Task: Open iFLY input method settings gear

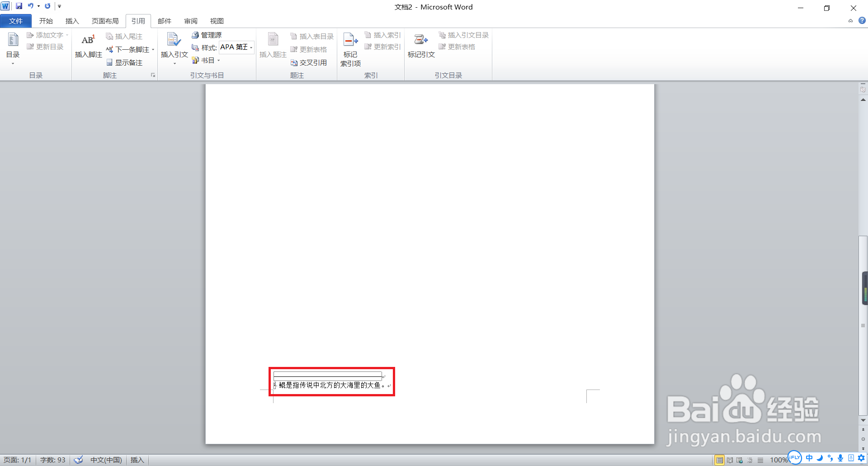Action: click(862, 458)
